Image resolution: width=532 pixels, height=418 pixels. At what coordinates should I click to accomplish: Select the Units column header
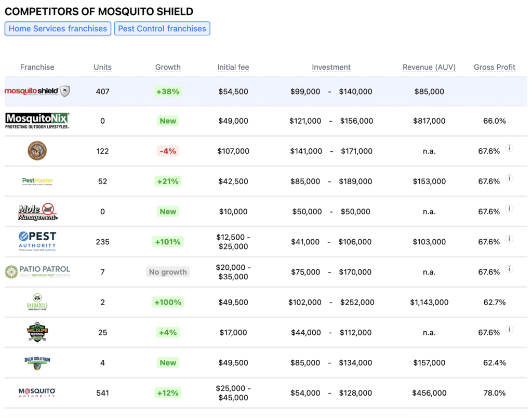coord(102,67)
